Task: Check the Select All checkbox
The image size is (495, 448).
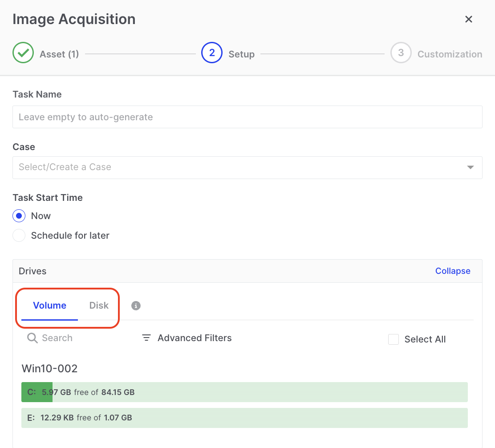Action: coord(394,339)
